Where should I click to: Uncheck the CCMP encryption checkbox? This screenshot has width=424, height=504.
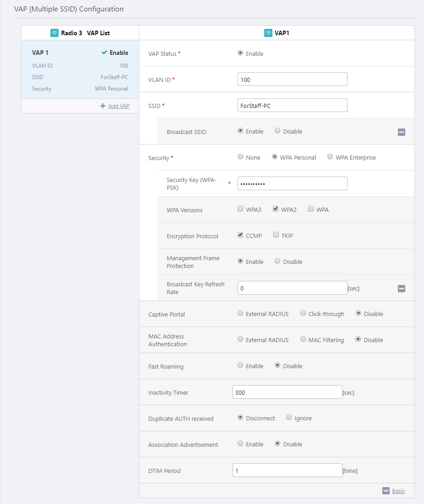(x=240, y=235)
